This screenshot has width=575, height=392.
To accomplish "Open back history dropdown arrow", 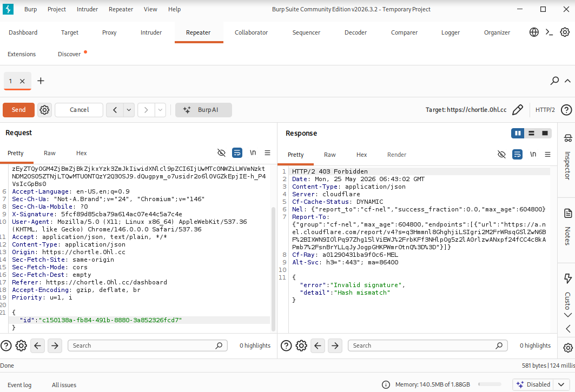I will (x=129, y=110).
